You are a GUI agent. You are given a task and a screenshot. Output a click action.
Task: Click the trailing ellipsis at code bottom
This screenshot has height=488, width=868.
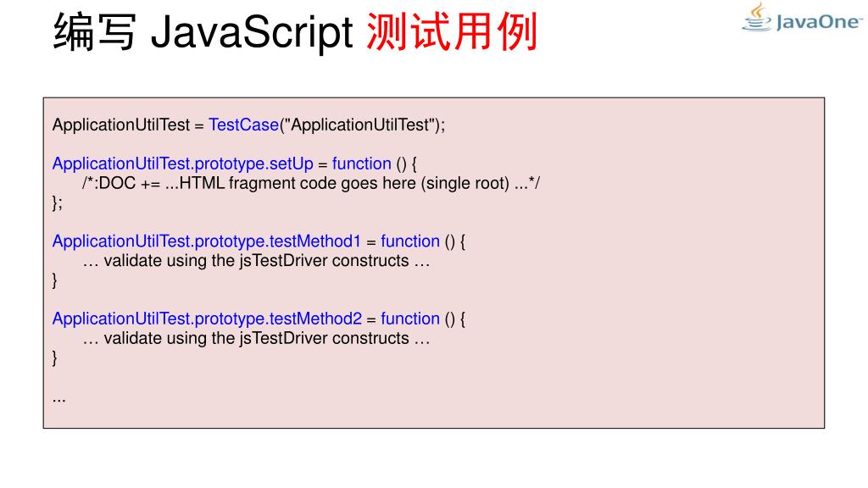[x=59, y=400]
